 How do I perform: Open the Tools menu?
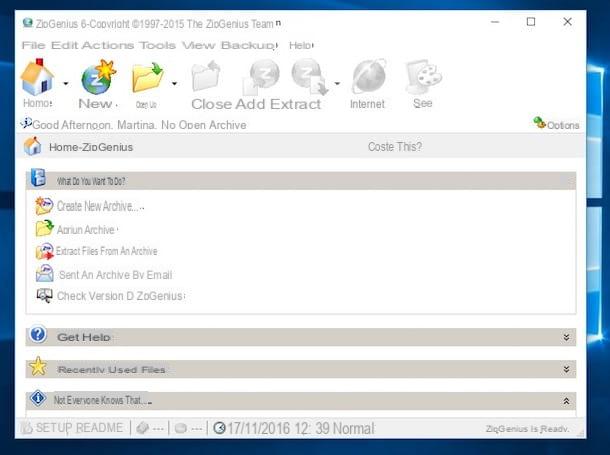coord(158,46)
